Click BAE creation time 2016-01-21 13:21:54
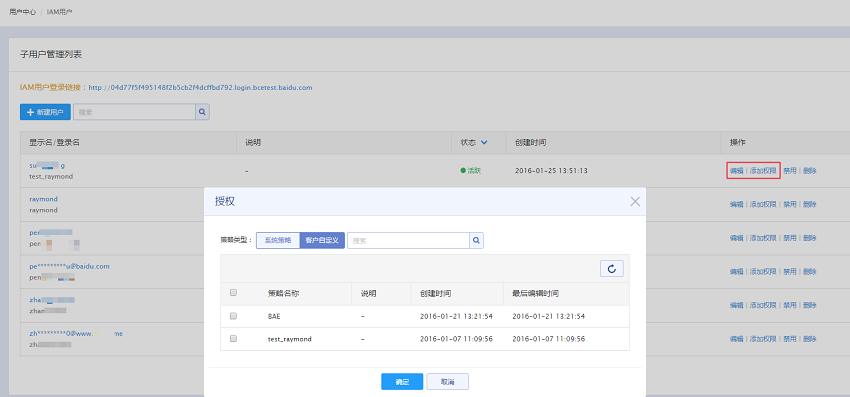 tap(456, 316)
